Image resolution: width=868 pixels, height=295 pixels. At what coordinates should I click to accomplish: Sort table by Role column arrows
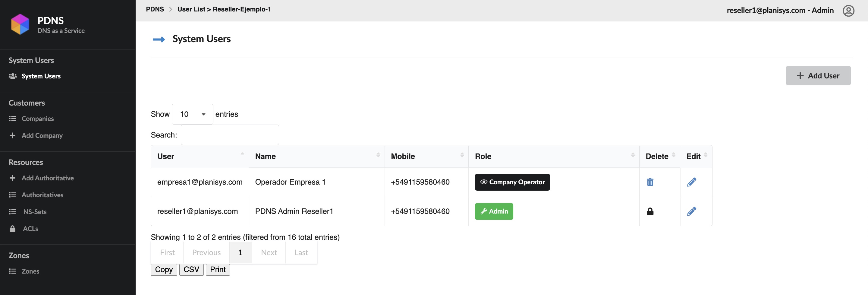click(633, 155)
